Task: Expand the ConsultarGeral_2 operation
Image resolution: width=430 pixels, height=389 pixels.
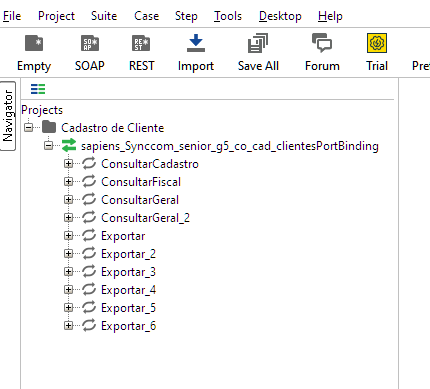Action: tap(68, 218)
